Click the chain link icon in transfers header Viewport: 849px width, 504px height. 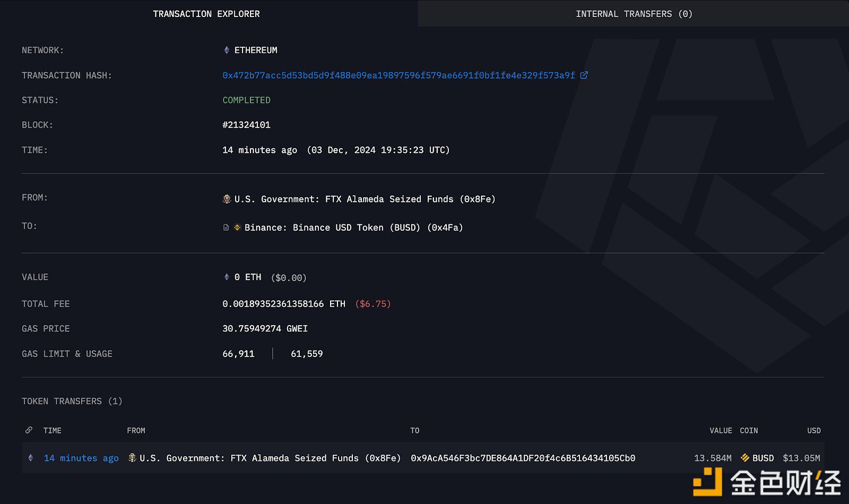(x=29, y=430)
